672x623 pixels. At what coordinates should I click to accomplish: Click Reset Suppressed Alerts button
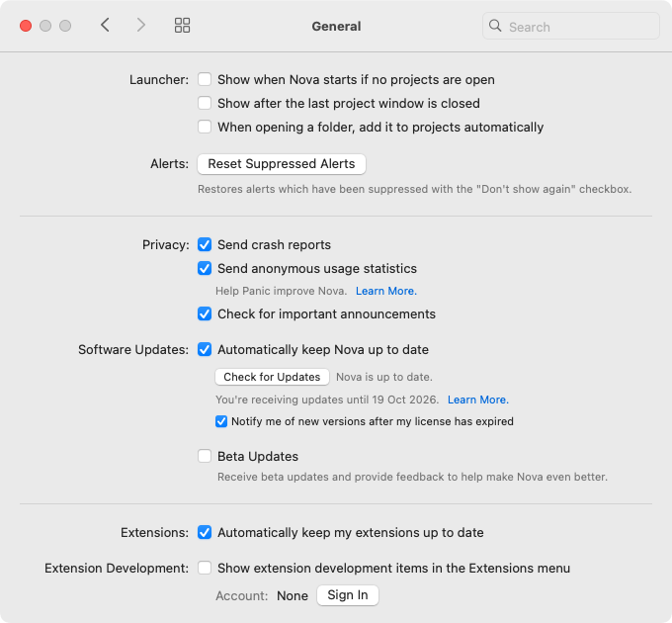coord(282,164)
